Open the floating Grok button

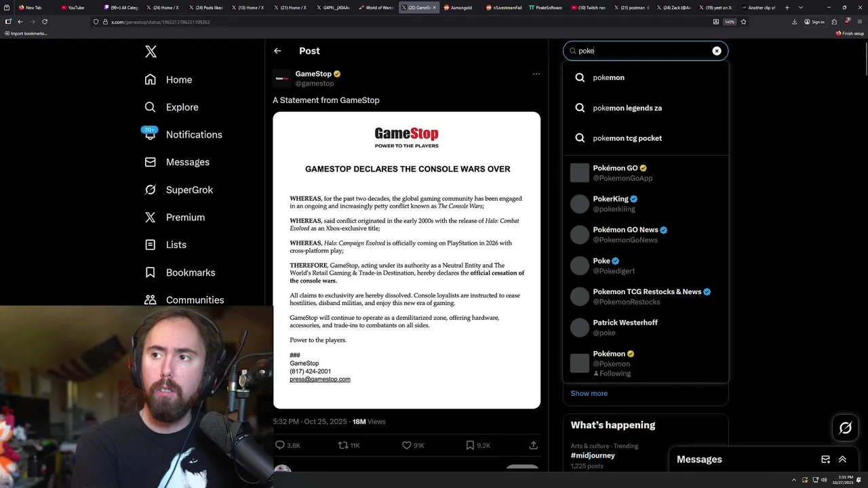pos(845,428)
